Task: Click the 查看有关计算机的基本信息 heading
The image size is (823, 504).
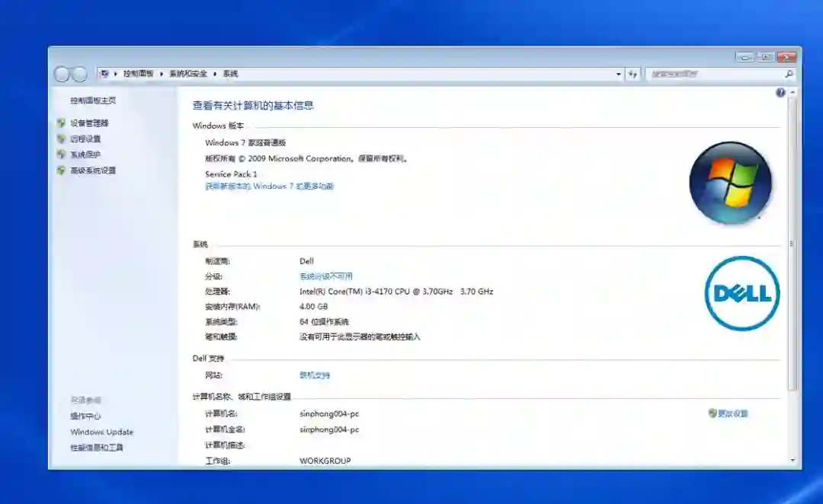Action: click(x=253, y=105)
